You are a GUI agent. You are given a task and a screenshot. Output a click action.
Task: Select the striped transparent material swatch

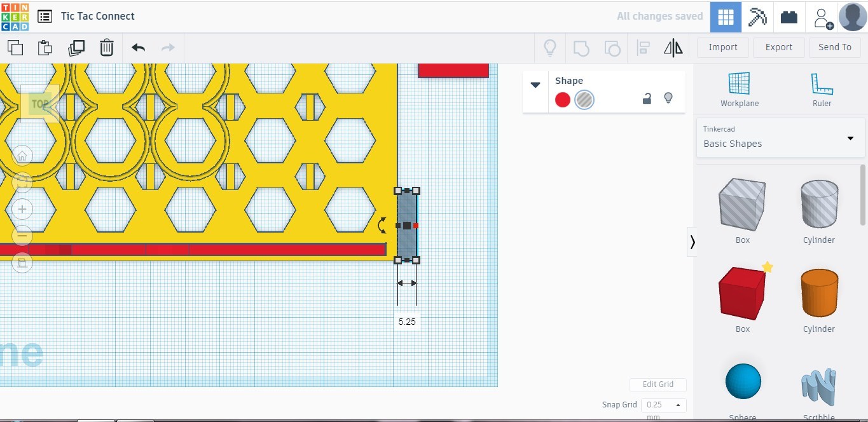click(584, 100)
